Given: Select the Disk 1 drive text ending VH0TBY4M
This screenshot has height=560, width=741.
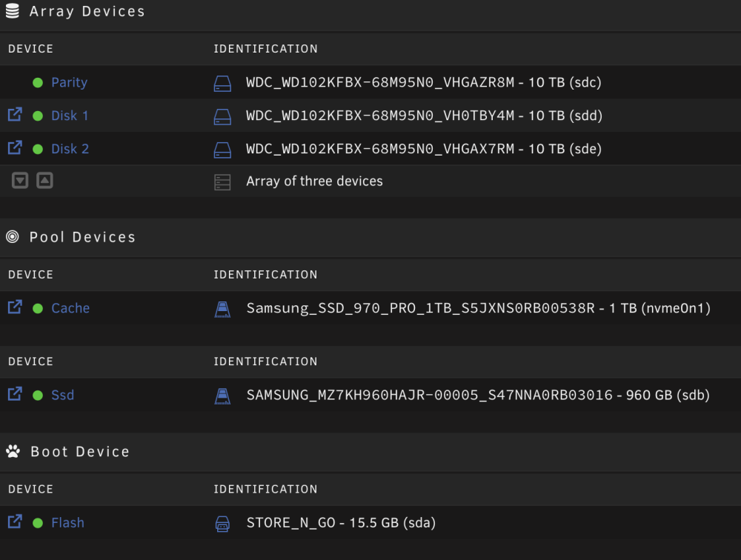Looking at the screenshot, I should [425, 116].
